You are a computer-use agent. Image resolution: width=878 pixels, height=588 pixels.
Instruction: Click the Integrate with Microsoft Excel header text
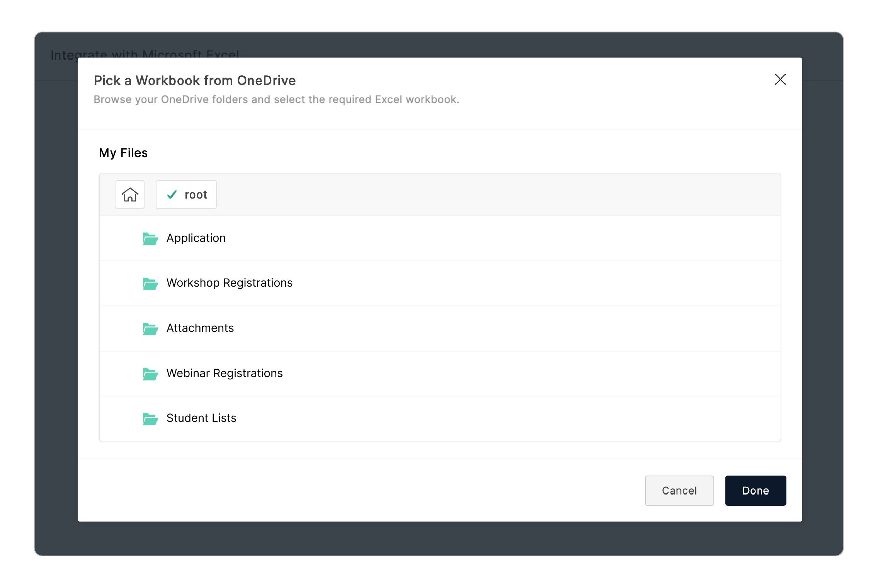tap(145, 54)
